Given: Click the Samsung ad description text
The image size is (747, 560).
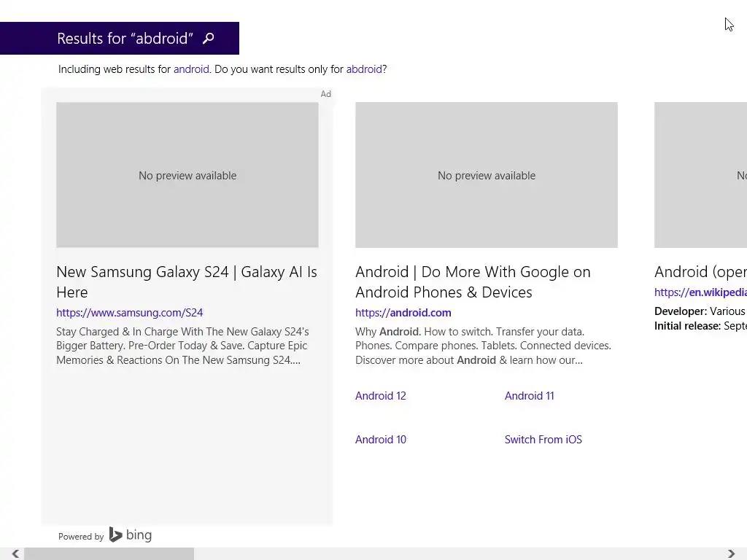Looking at the screenshot, I should 182,346.
